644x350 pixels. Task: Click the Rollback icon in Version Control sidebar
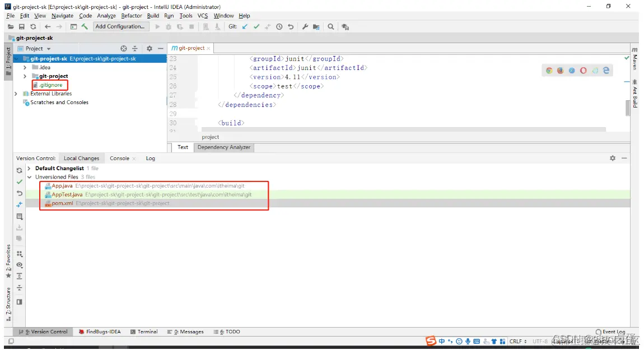[x=19, y=193]
